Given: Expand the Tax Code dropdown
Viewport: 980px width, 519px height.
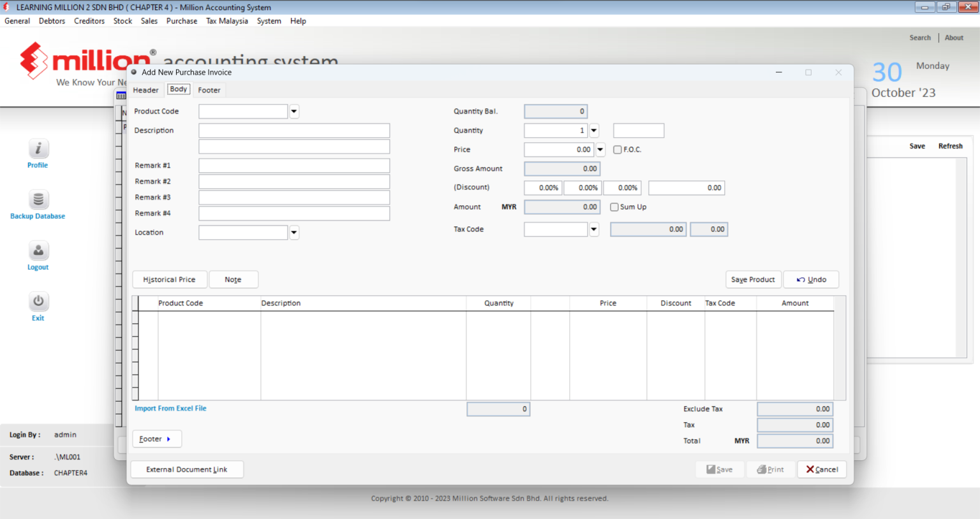Looking at the screenshot, I should [x=593, y=229].
